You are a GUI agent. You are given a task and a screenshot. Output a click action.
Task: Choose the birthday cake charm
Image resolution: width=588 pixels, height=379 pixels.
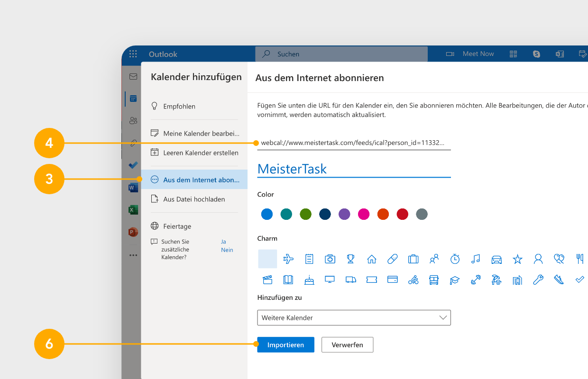click(x=309, y=280)
